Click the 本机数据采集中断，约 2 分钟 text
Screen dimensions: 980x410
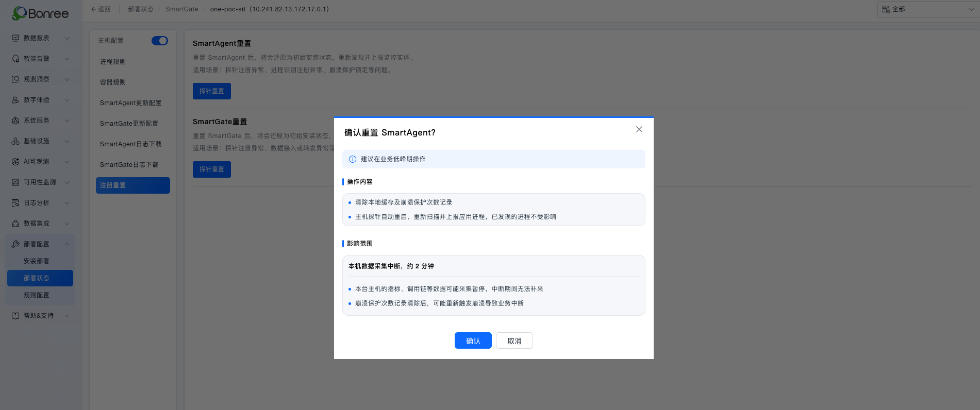point(391,266)
